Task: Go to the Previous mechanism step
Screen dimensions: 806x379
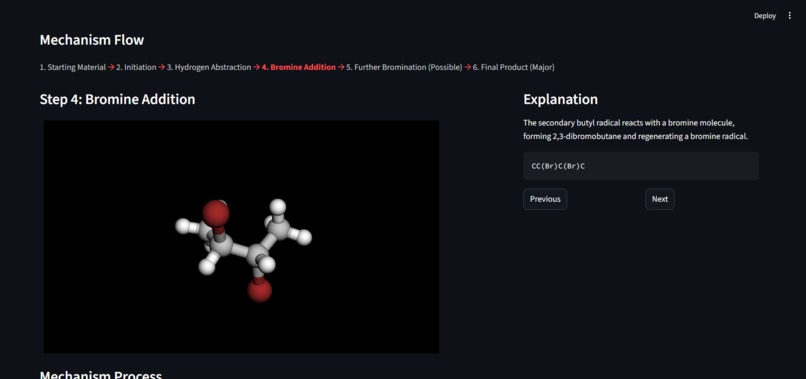Action: point(545,199)
